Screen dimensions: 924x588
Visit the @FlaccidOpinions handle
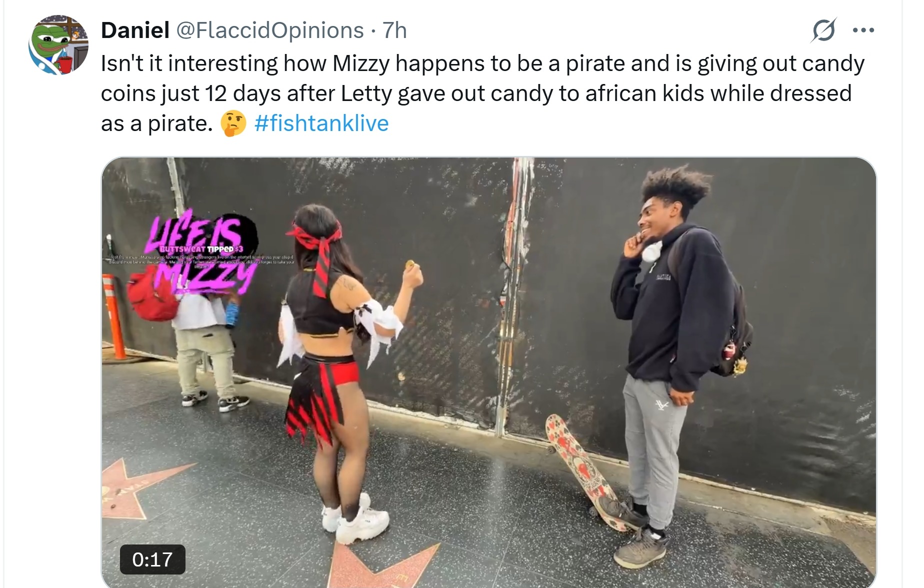coord(269,30)
